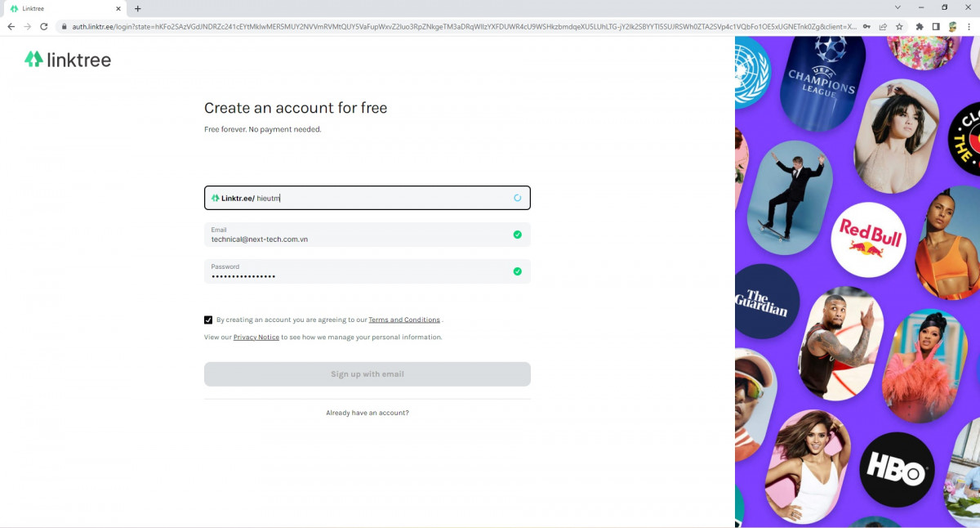
Task: Click the 'Create an account for free' heading
Action: pos(296,108)
